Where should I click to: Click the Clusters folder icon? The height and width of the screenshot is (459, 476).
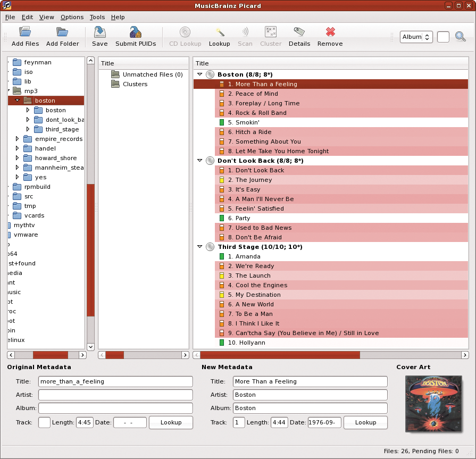(x=115, y=84)
